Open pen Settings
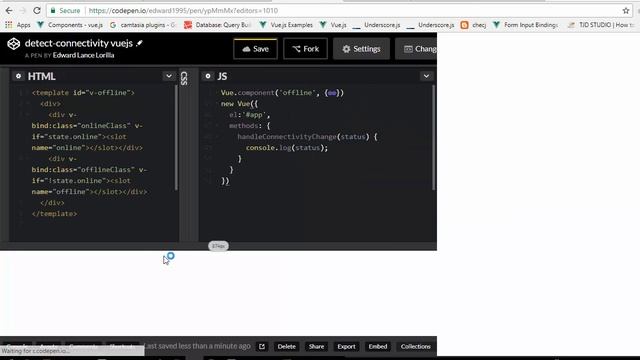 361,49
